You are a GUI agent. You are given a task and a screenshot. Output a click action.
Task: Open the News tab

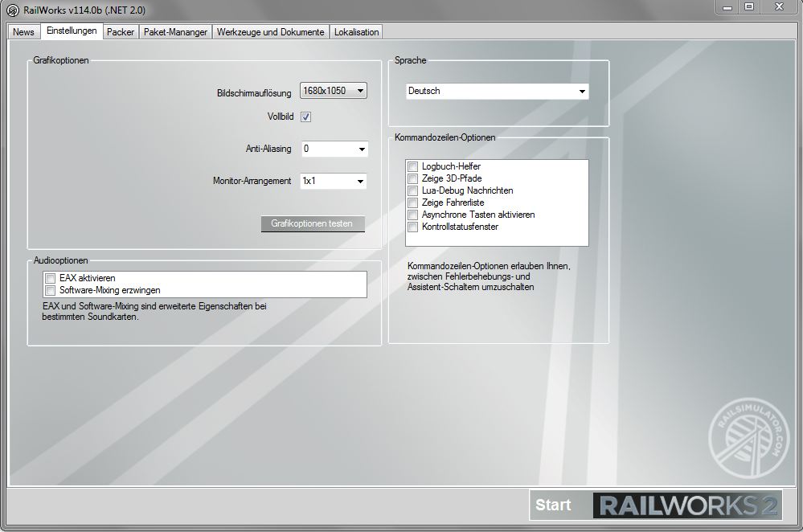click(x=23, y=32)
